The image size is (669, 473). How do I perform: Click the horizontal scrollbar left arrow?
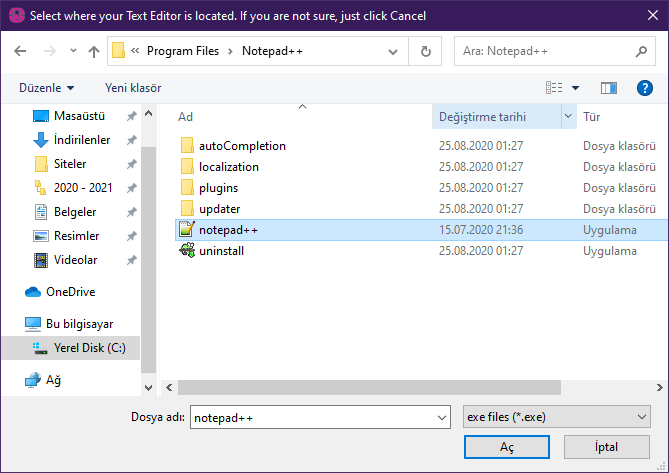pos(169,388)
